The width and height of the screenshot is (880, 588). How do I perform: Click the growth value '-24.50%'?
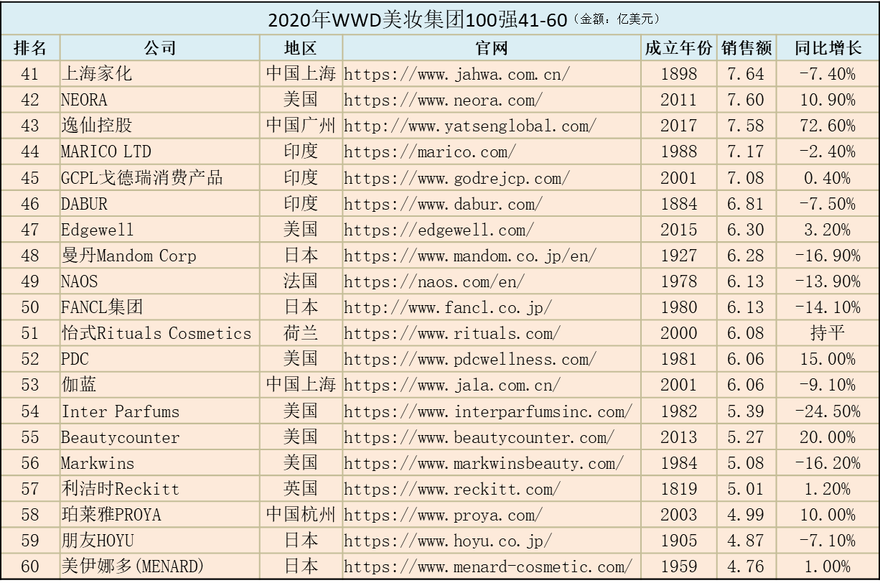pyautogui.click(x=828, y=411)
